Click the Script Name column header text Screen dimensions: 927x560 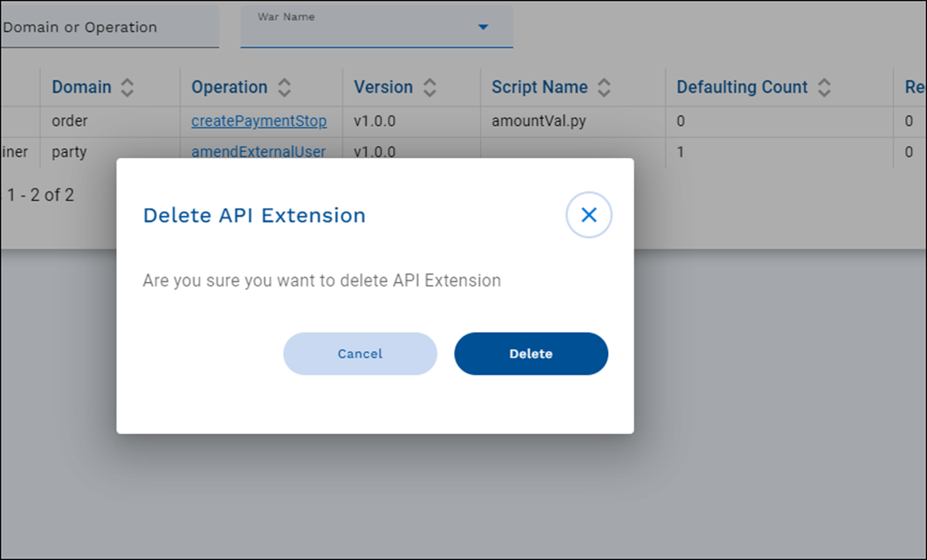pos(539,87)
